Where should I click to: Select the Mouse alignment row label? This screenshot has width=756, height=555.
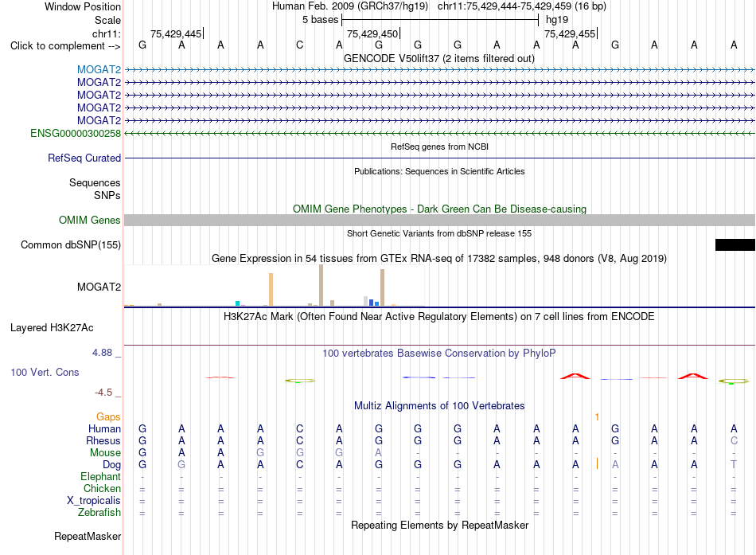pyautogui.click(x=105, y=453)
